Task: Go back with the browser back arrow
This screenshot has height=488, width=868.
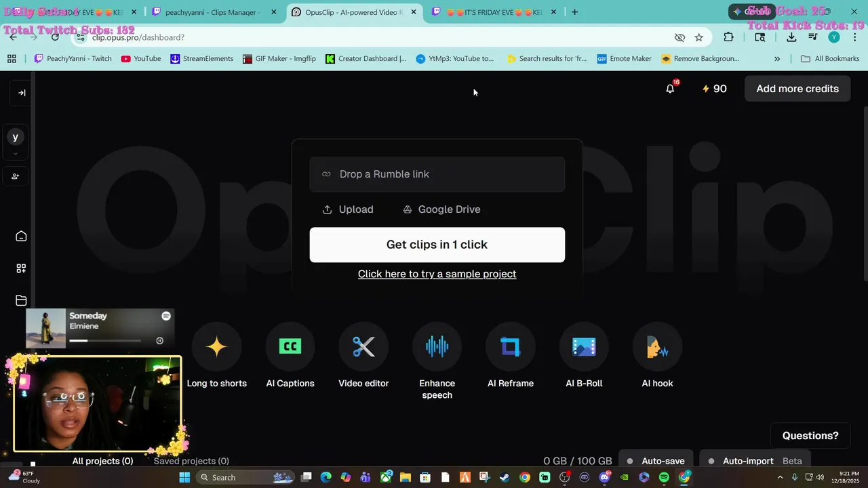Action: point(13,37)
